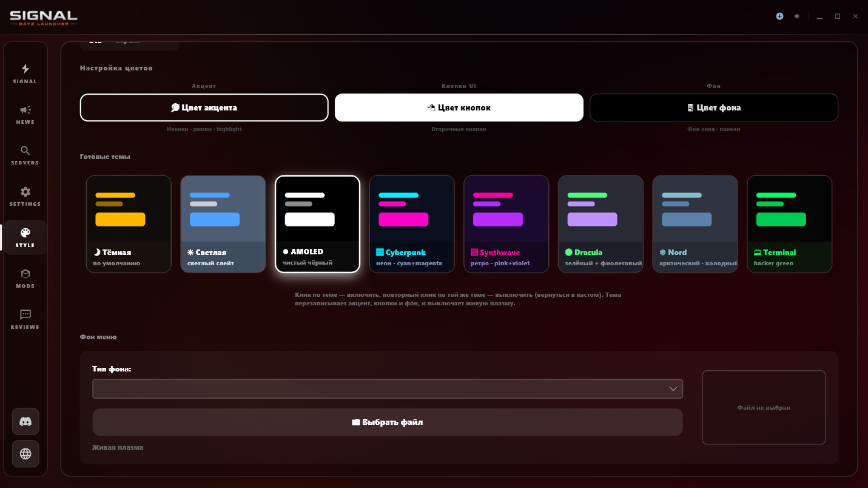The width and height of the screenshot is (868, 488).
Task: Click the globe language icon
Action: [x=25, y=453]
